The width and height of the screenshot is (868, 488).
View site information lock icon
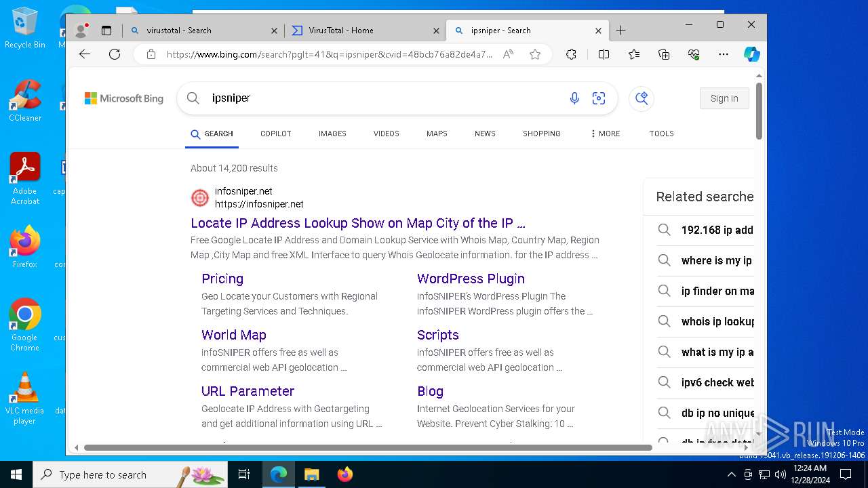[151, 54]
